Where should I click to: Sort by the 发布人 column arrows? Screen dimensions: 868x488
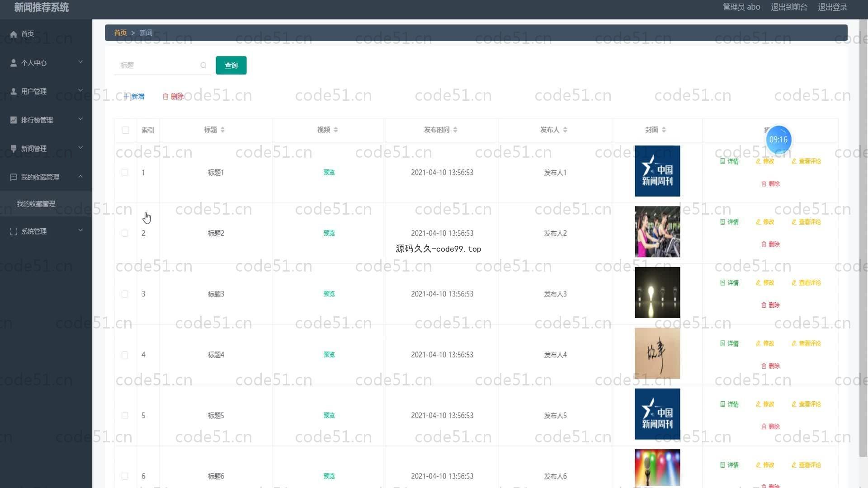[x=565, y=130]
